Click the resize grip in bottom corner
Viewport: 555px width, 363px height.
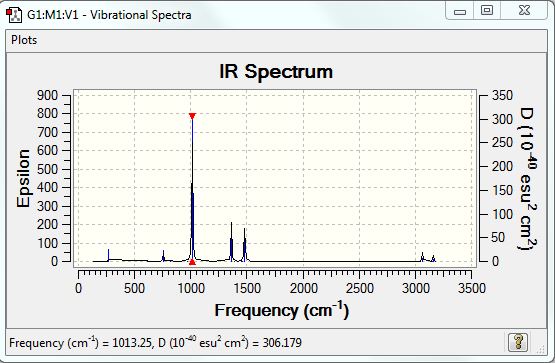(x=541, y=350)
